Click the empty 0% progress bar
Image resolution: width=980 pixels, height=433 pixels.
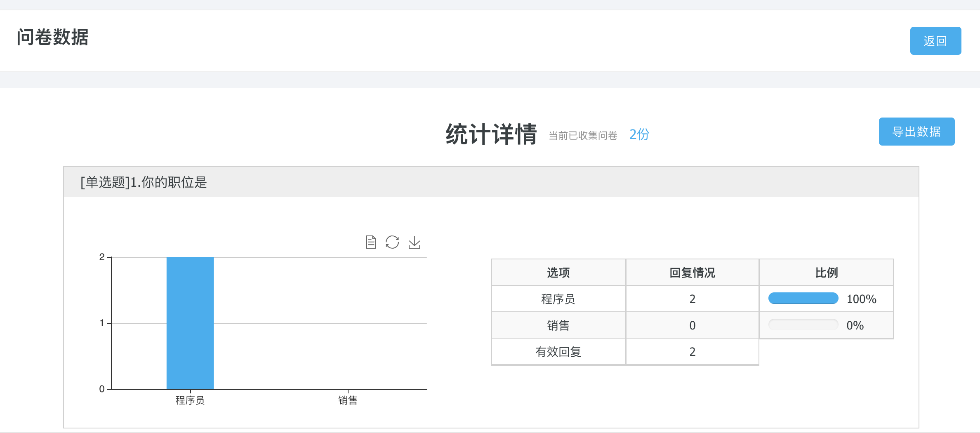point(803,325)
